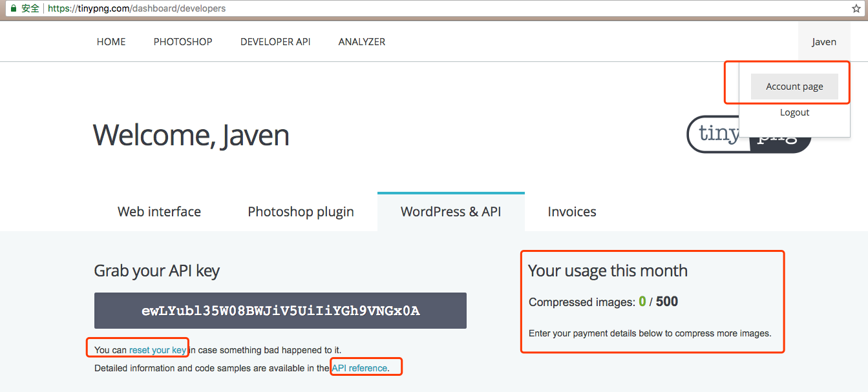Switch to the Invoices tab
This screenshot has height=392, width=868.
pyautogui.click(x=572, y=212)
